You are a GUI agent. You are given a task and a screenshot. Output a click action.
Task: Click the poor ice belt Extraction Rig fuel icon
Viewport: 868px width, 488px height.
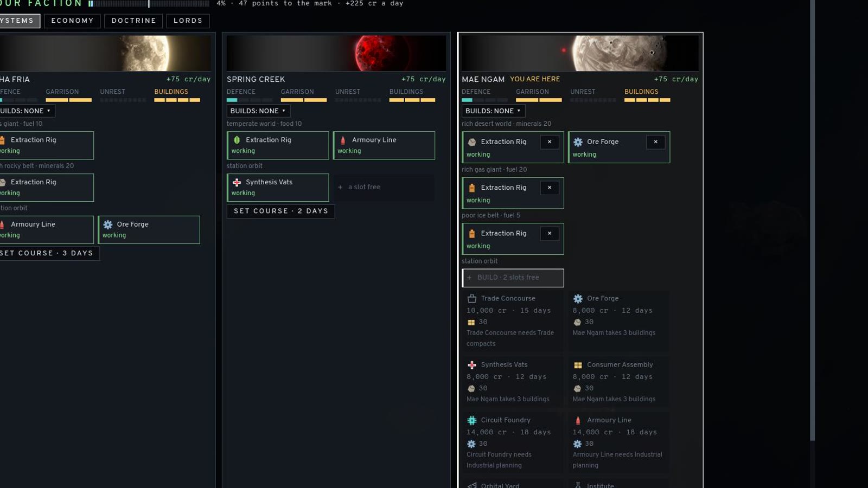point(471,233)
